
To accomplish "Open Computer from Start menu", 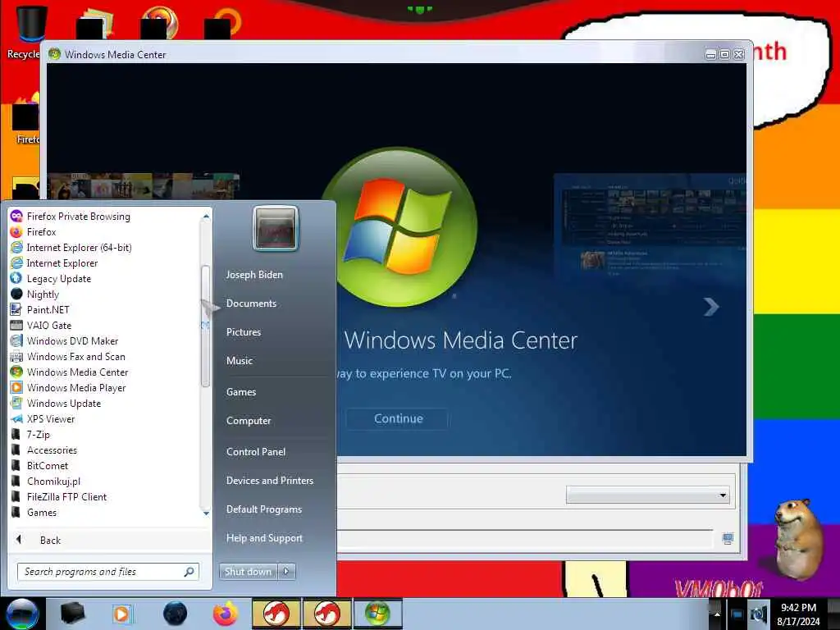I will pos(249,421).
